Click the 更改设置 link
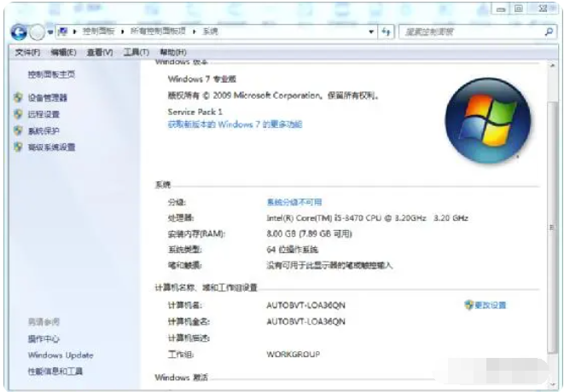The height and width of the screenshot is (392, 564). 490,305
